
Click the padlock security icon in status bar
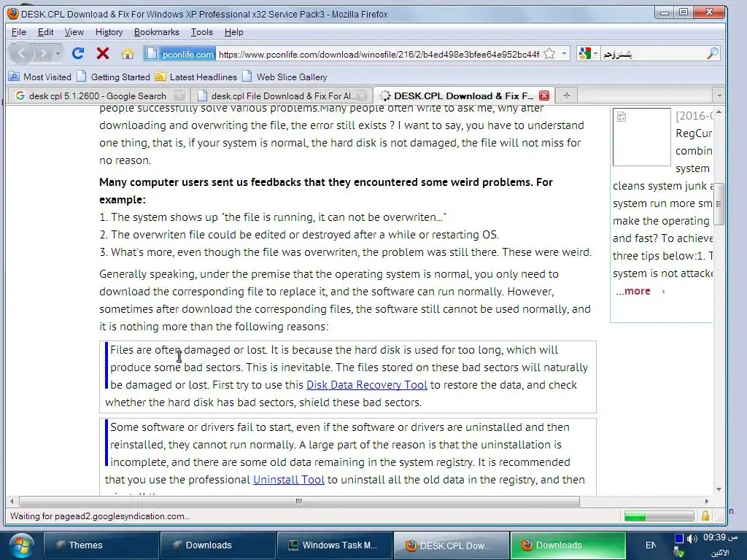[x=705, y=516]
